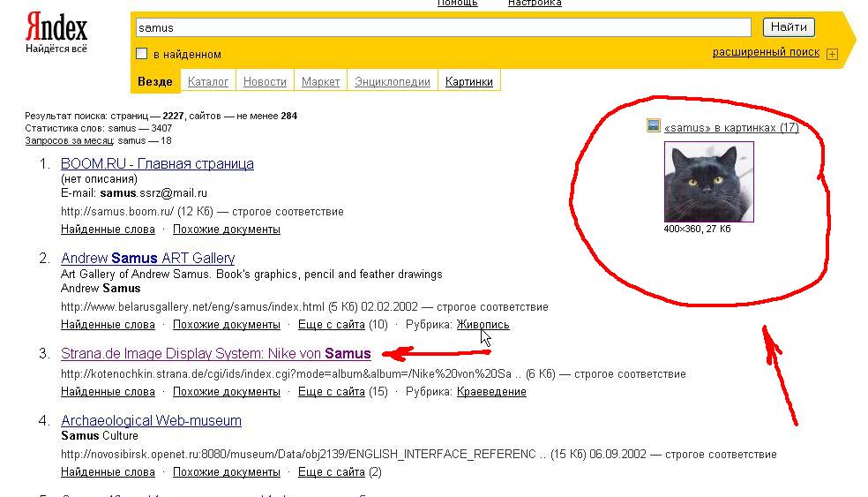The width and height of the screenshot is (868, 497).
Task: Open the Помощь link at top
Action: click(x=457, y=3)
